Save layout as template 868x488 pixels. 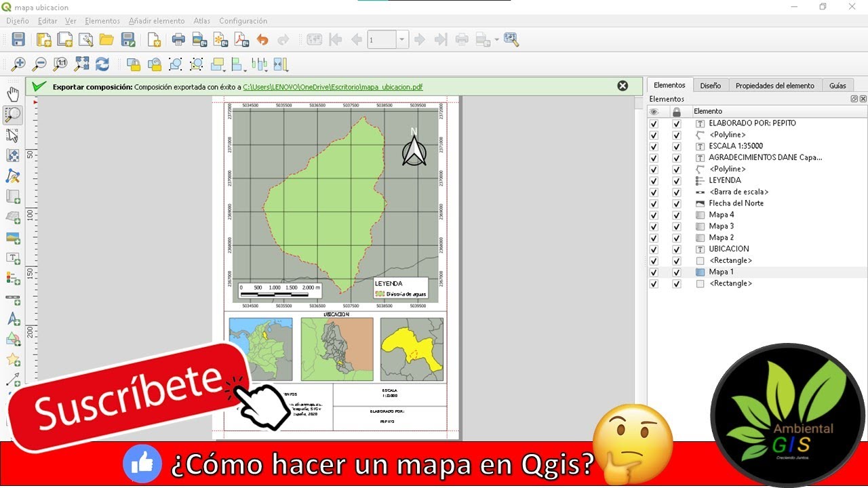coord(127,39)
